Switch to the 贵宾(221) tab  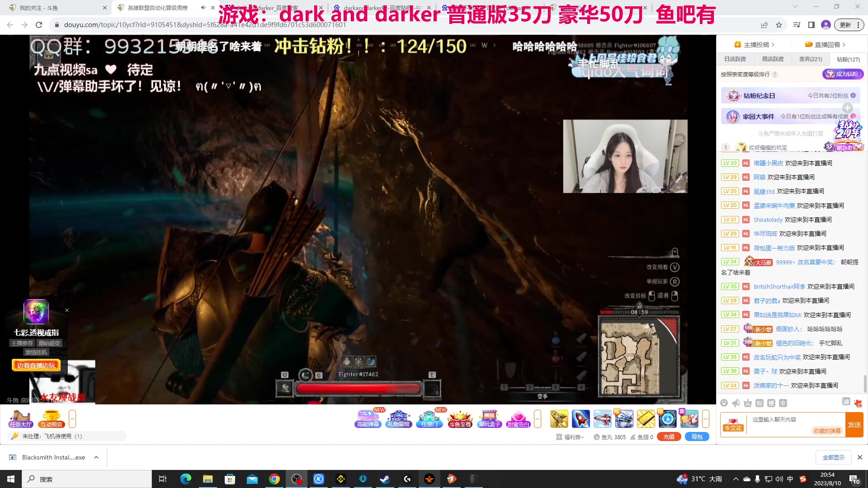click(811, 59)
